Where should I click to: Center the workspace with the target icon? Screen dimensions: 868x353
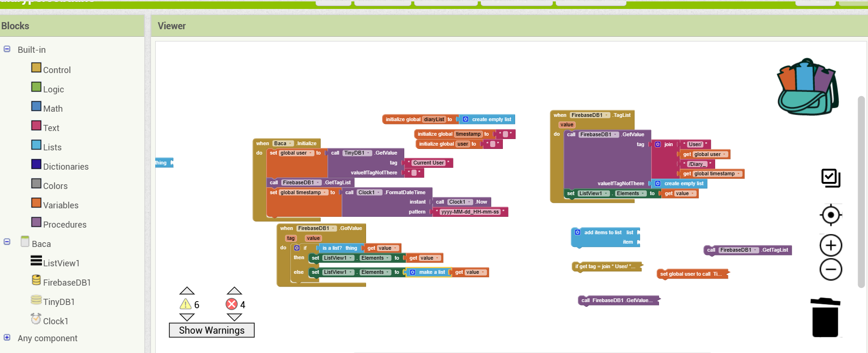(831, 215)
